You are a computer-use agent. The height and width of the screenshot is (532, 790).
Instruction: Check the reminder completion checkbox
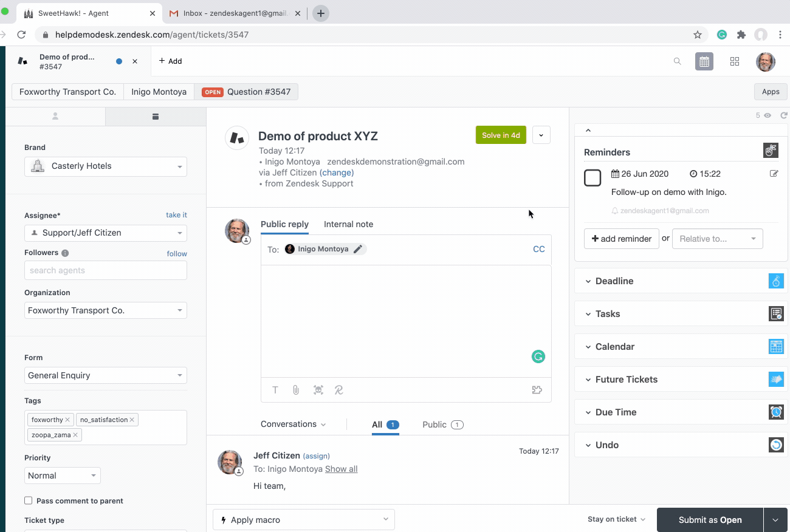pos(592,178)
